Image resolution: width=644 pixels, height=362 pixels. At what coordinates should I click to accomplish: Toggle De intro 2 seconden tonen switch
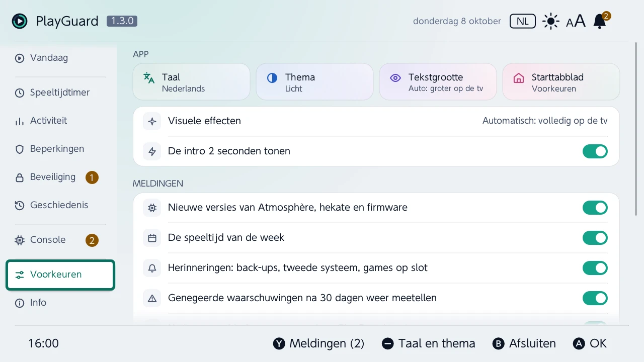[x=595, y=151]
